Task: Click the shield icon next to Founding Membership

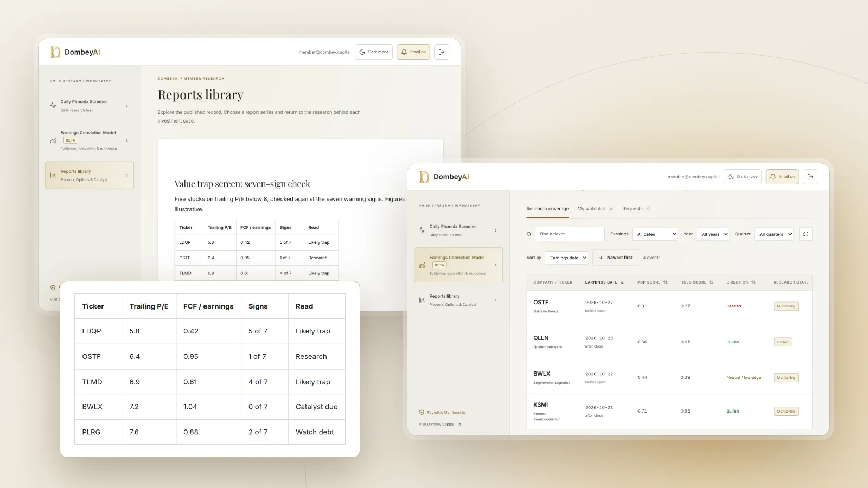Action: point(422,413)
